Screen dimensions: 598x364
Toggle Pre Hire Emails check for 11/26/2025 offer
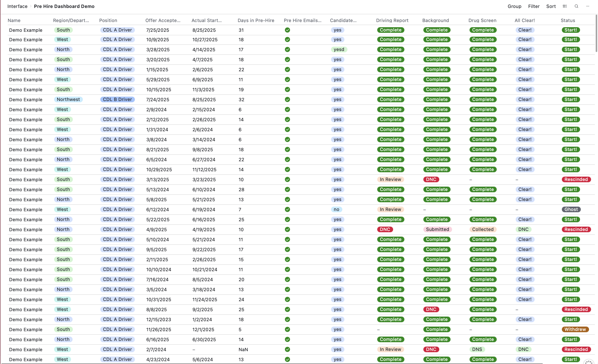click(x=287, y=329)
